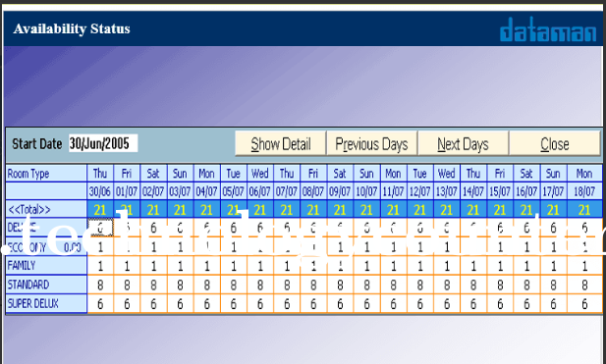
Task: Go to Previous Days
Action: (x=372, y=144)
